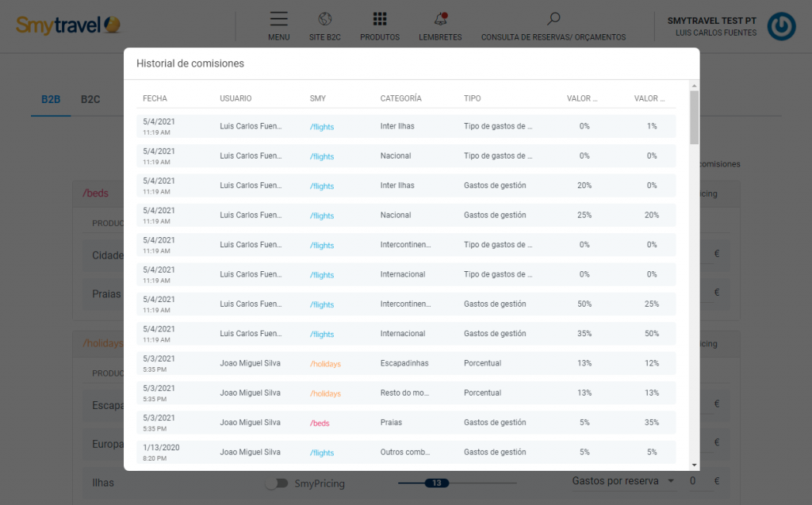Switch to the B2C tab
Screen dimensions: 812x505
(90, 99)
